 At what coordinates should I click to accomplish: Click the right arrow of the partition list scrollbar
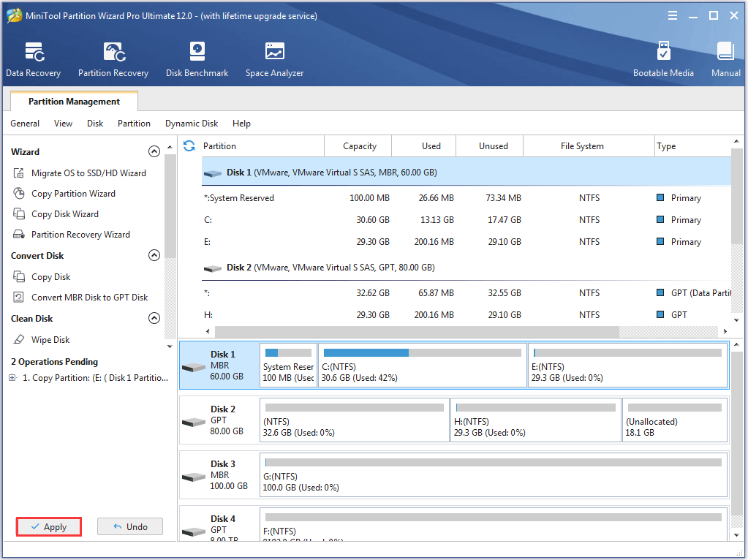725,331
